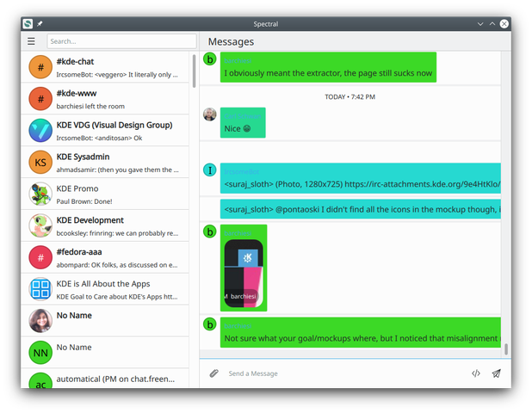The image size is (532, 413).
Task: Click the irc-attachments.kde.org link
Action: click(423, 184)
